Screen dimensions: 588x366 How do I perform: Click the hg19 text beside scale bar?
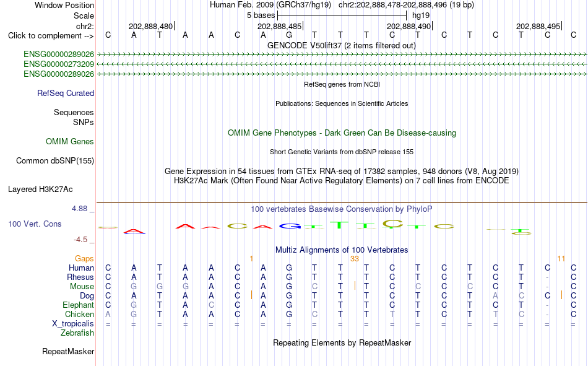click(x=421, y=15)
